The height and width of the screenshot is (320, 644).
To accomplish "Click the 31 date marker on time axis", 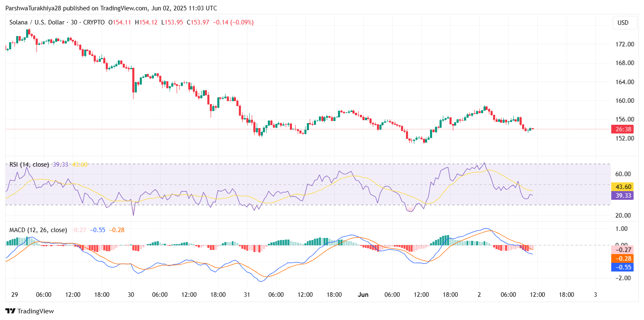I will click(247, 295).
